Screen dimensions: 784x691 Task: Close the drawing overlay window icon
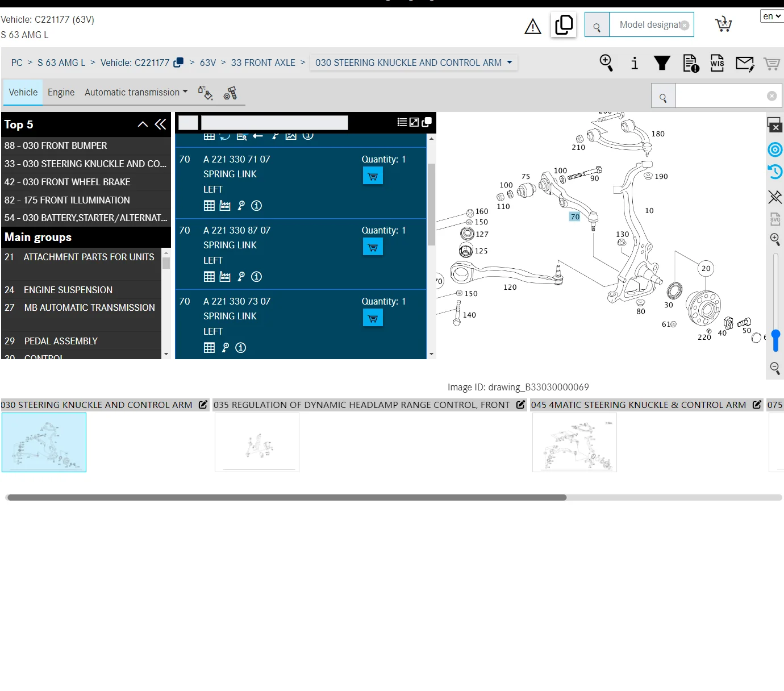click(775, 125)
